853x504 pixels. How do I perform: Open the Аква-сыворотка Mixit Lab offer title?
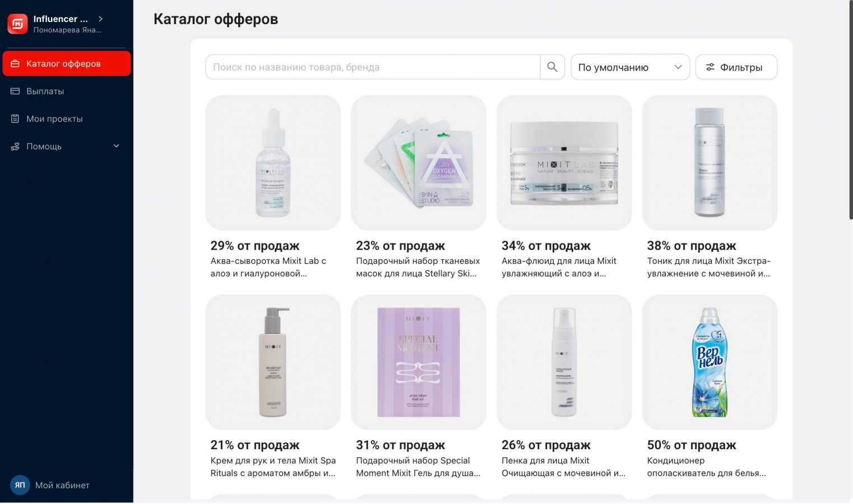pos(268,267)
